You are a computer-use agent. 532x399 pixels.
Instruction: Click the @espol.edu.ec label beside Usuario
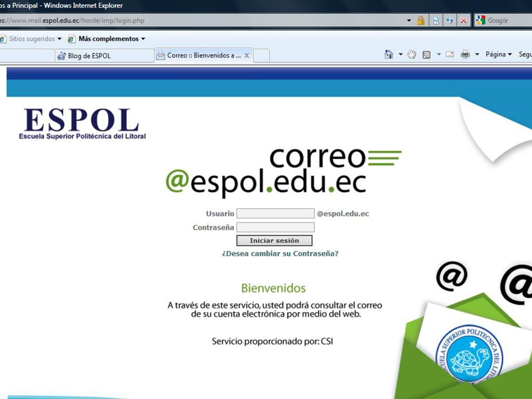click(343, 214)
